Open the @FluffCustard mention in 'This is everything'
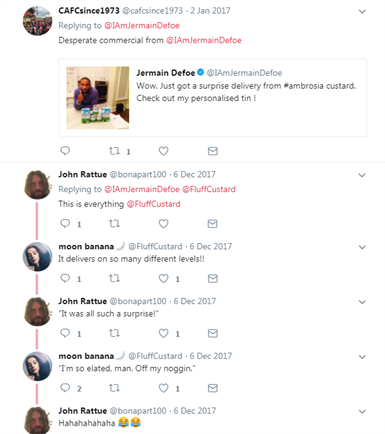The image size is (385, 434). click(x=153, y=204)
